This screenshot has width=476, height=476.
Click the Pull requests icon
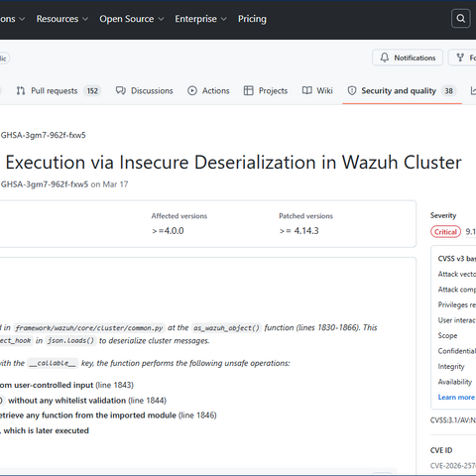tap(21, 90)
